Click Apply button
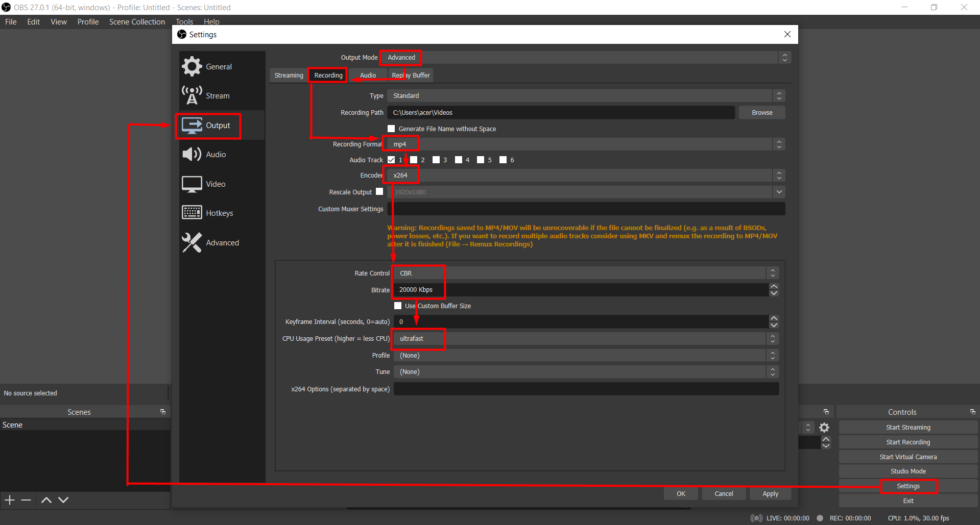 (x=770, y=493)
